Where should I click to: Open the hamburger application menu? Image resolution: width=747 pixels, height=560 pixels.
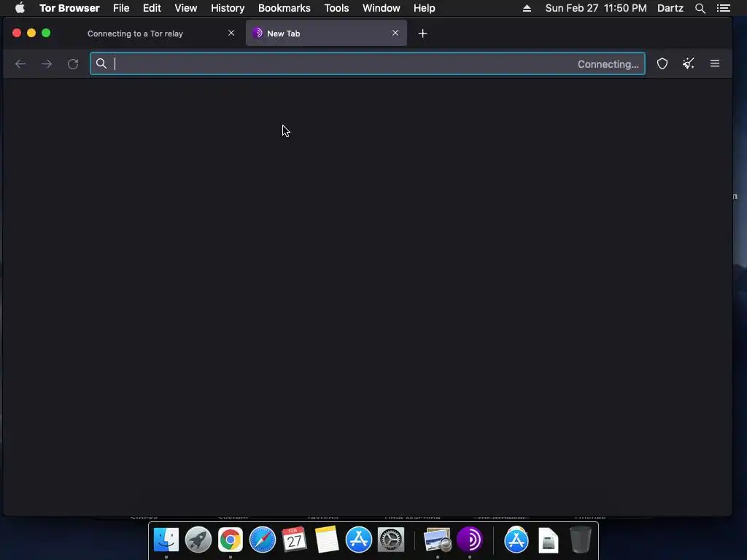(x=715, y=63)
